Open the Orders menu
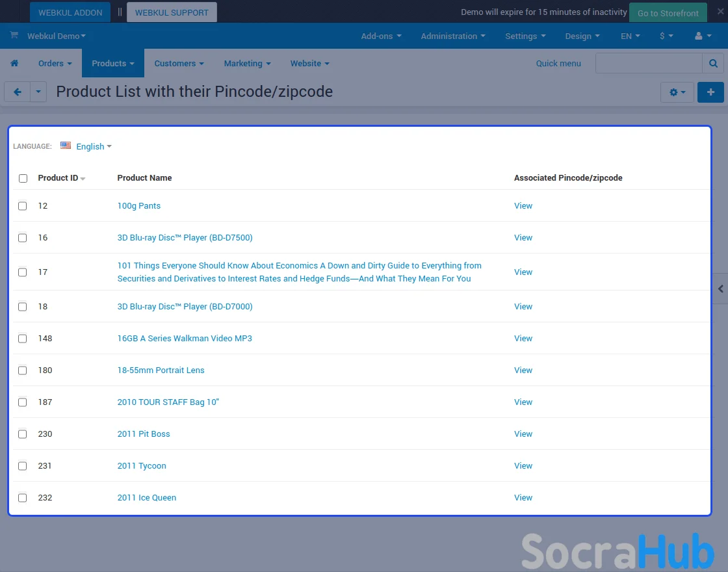The image size is (728, 572). coord(55,63)
